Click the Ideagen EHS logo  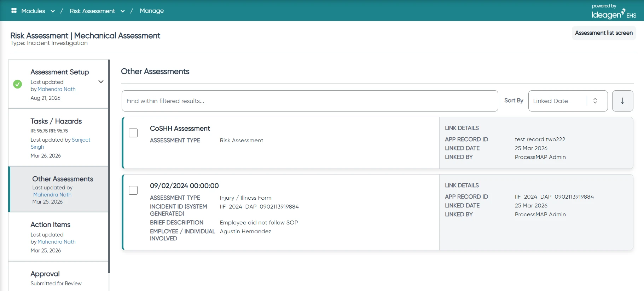(x=614, y=12)
